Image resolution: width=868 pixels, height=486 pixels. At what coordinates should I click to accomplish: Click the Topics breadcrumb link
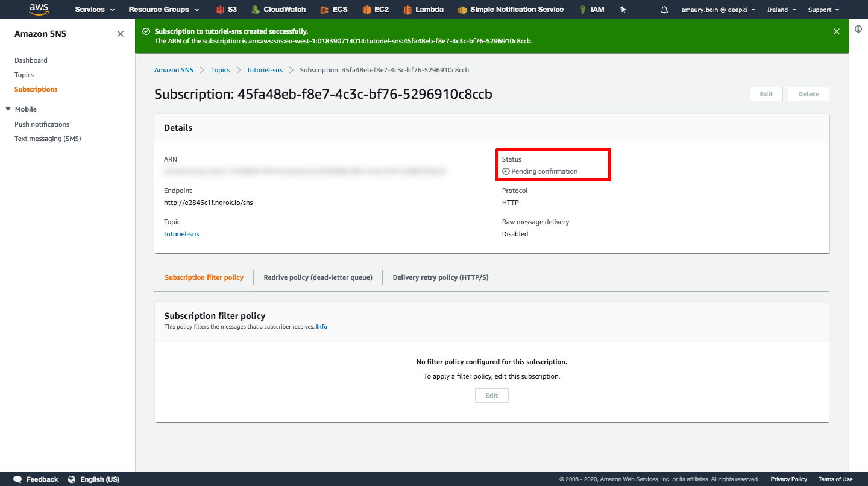[221, 70]
